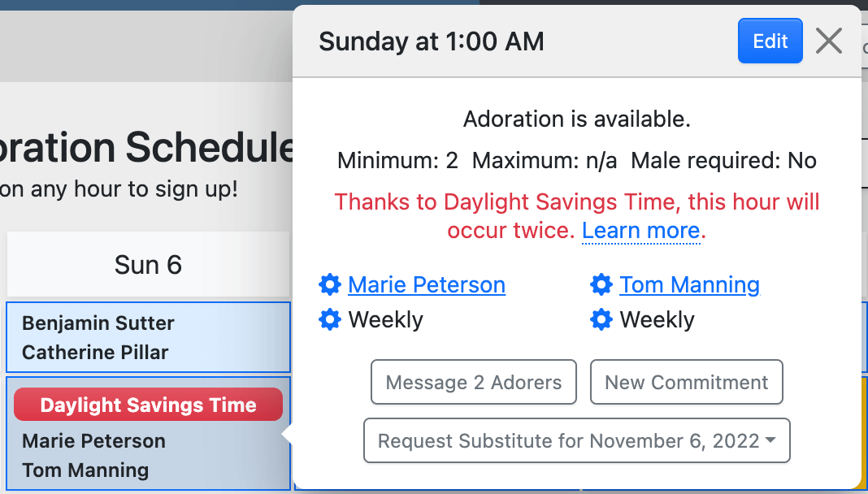Click the Daylight Savings Time red warning text
The image size is (868, 494).
576,202
